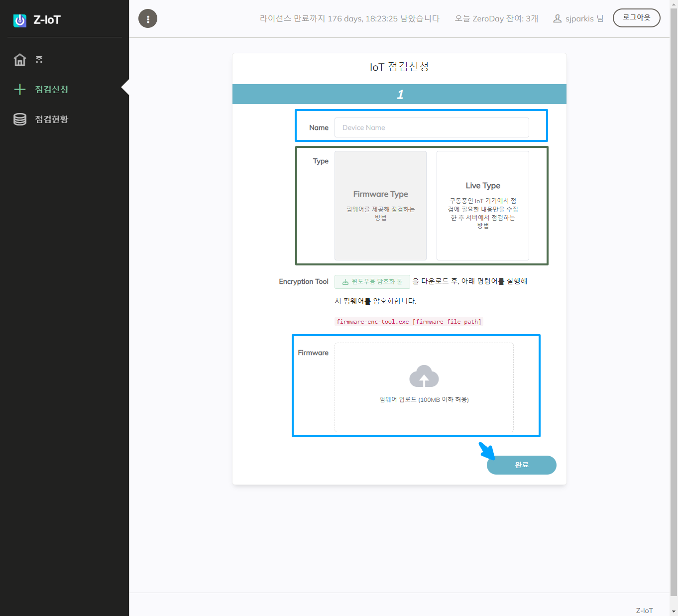Click the database stack icon
Screen dimensions: 678x616
[20, 120]
